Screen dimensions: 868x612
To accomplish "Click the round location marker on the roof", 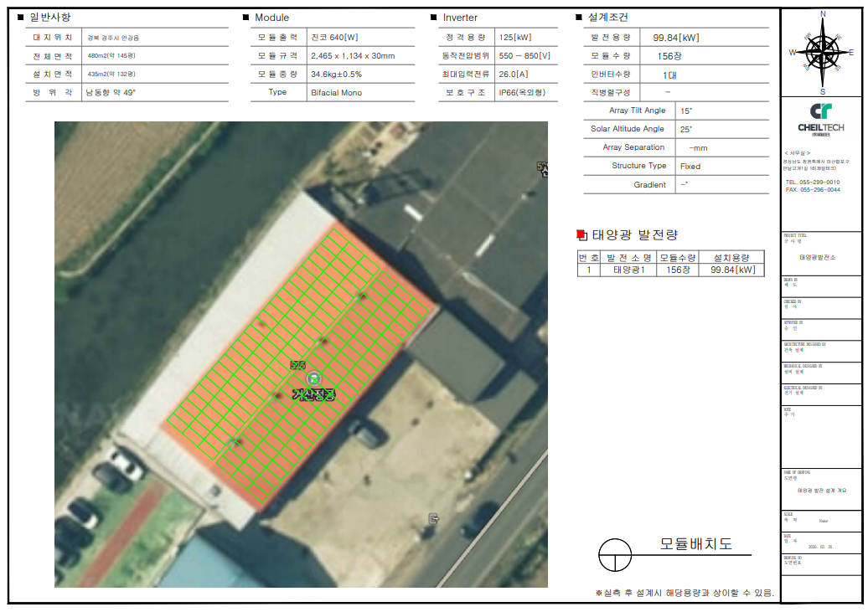I will pyautogui.click(x=313, y=378).
